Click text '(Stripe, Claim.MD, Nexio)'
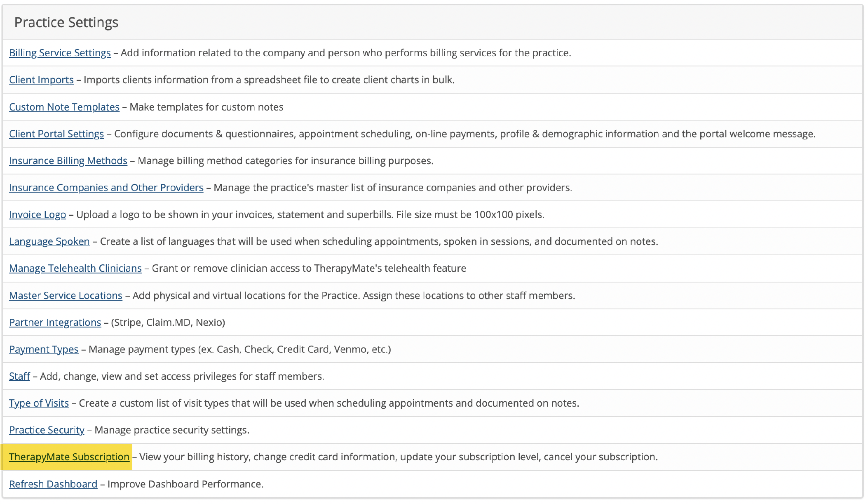The image size is (868, 504). [x=168, y=322]
